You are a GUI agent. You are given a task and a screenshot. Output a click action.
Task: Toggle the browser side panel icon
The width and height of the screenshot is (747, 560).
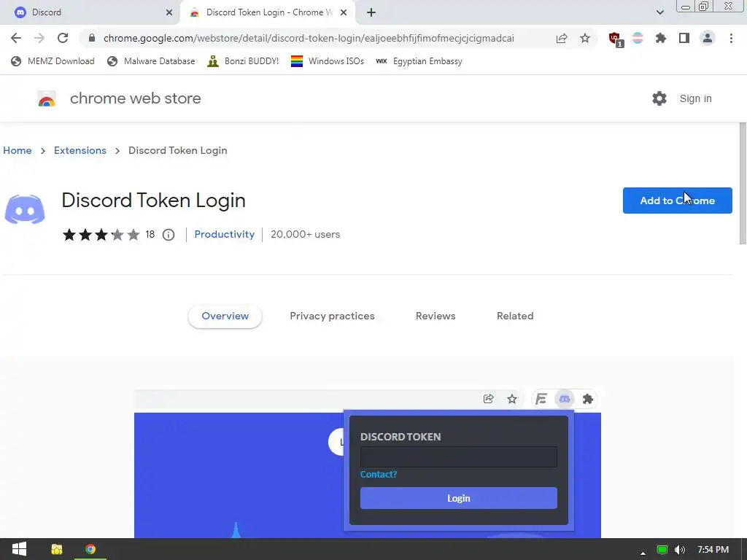[x=684, y=38]
